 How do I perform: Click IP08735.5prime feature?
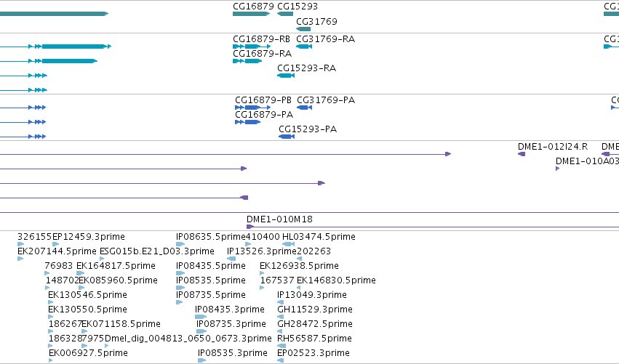pyautogui.click(x=179, y=302)
